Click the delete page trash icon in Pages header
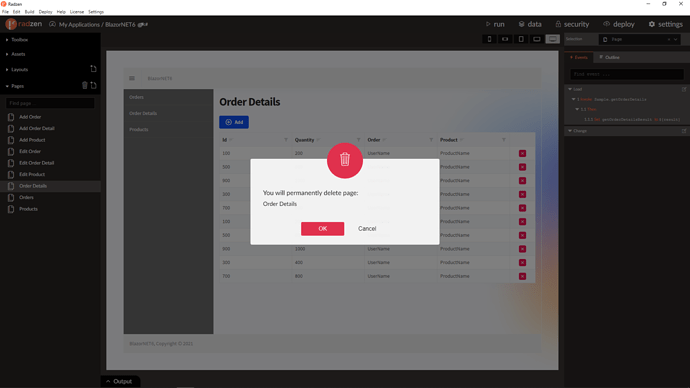 click(85, 85)
